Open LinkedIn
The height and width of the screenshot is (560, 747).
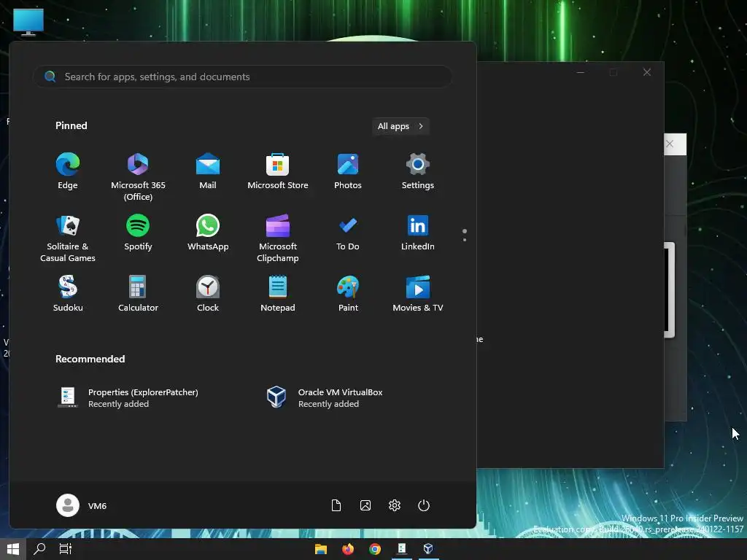click(x=418, y=233)
